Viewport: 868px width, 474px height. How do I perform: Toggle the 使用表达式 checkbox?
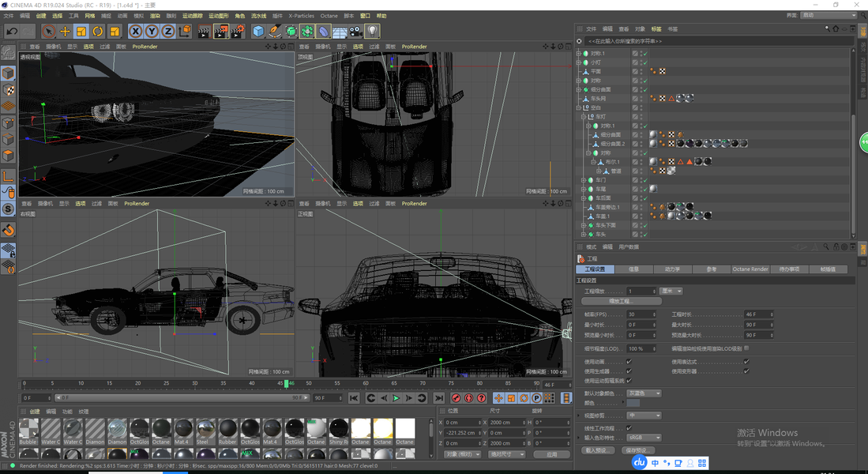pos(746,362)
